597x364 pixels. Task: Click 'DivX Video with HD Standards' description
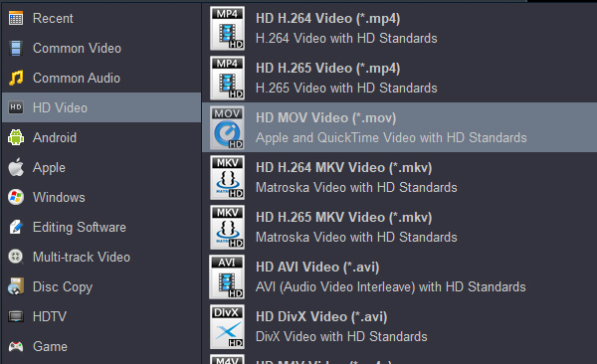[341, 336]
